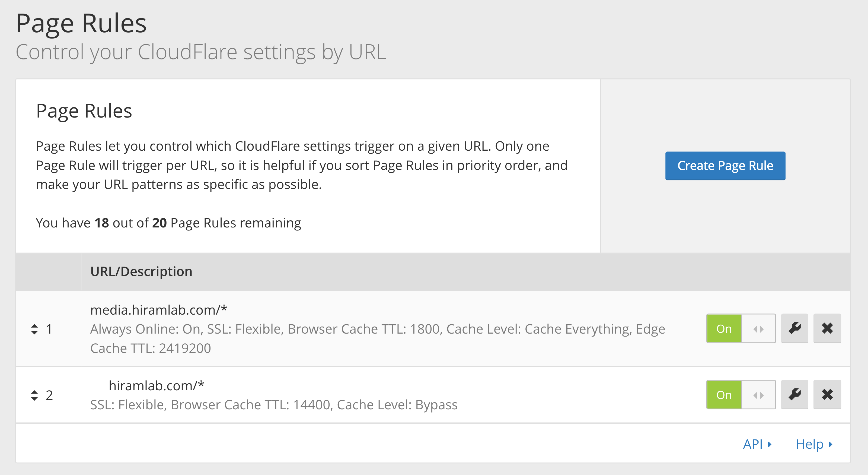Select the hiramlab.com/* URL text in rule 2
Viewport: 868px width, 475px height.
(x=156, y=385)
